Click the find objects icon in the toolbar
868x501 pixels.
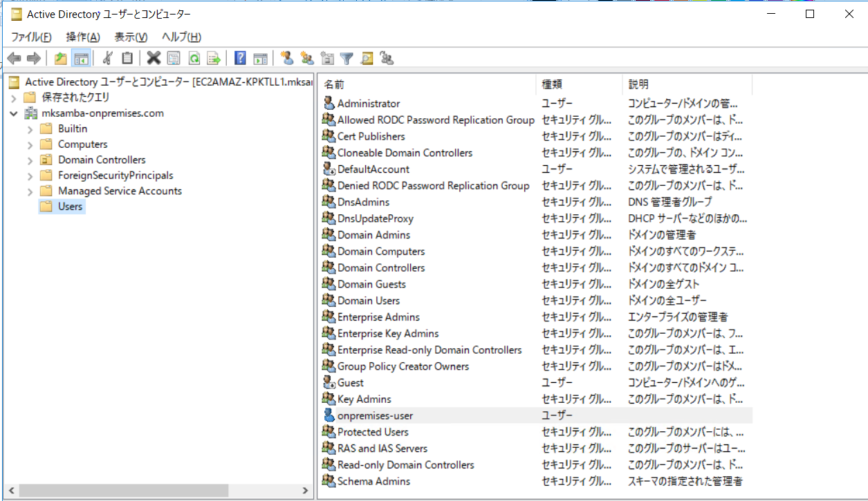coord(367,58)
